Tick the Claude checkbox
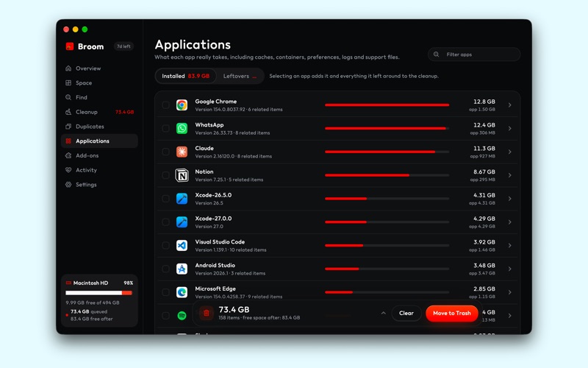588x368 pixels. 165,152
